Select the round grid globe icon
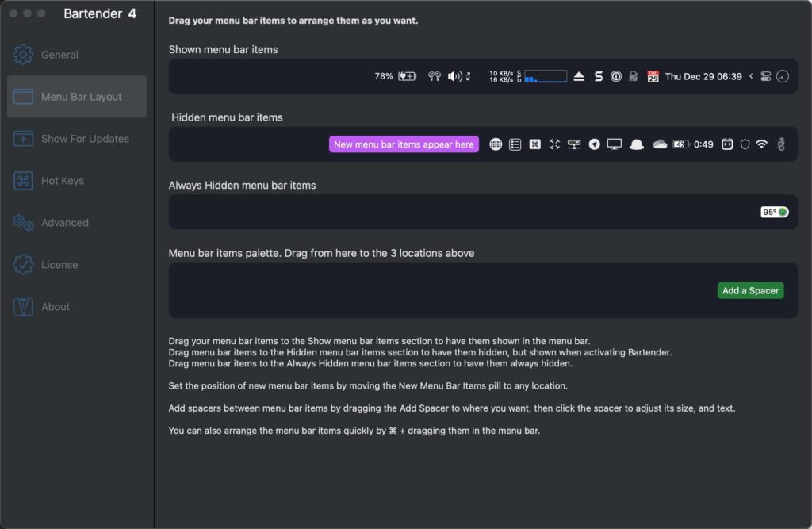Image resolution: width=812 pixels, height=529 pixels. [x=496, y=144]
